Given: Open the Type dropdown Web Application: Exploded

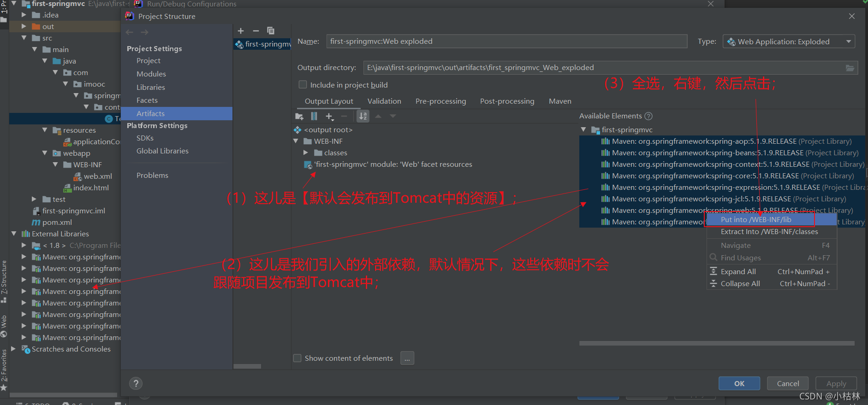Looking at the screenshot, I should pos(789,41).
